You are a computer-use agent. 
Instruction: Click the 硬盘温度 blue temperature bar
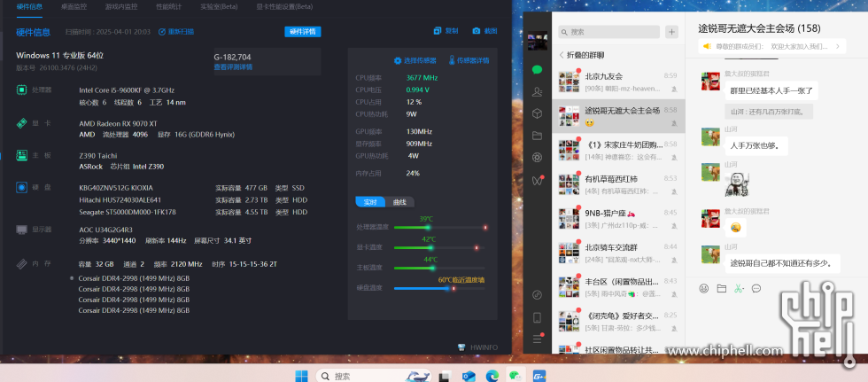(439, 288)
